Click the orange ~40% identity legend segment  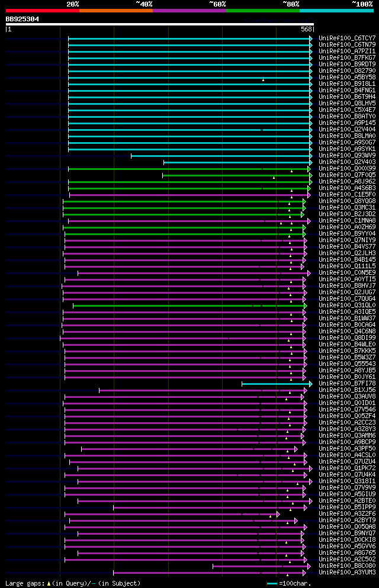point(116,11)
